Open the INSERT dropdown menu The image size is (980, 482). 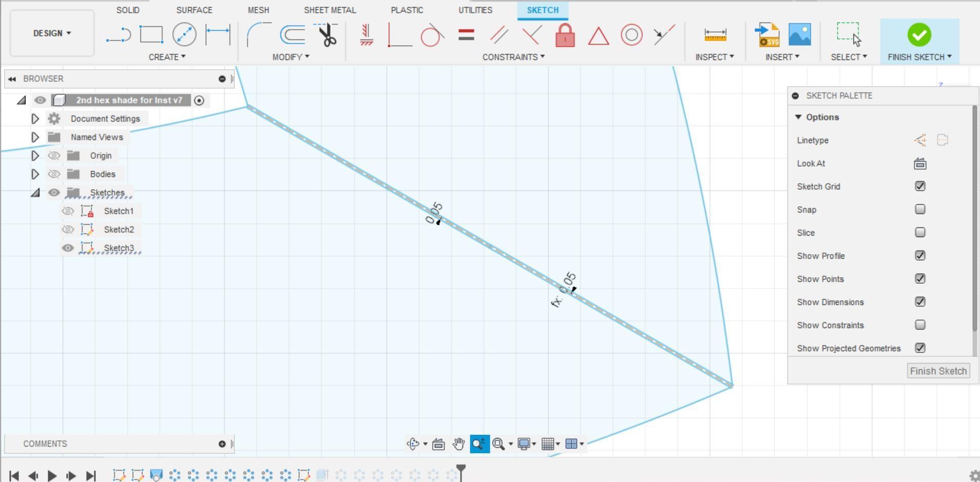click(x=782, y=57)
